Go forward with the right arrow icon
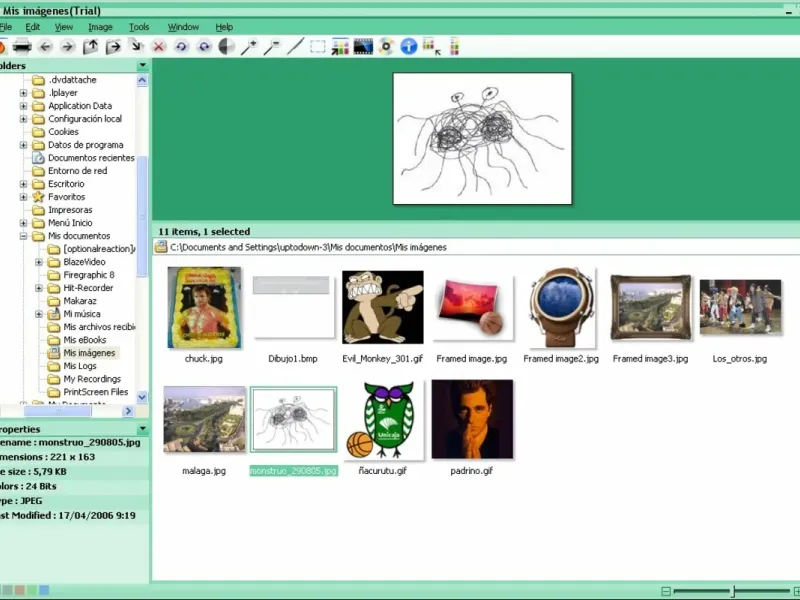Screen dimensions: 800x600 pyautogui.click(x=67, y=47)
